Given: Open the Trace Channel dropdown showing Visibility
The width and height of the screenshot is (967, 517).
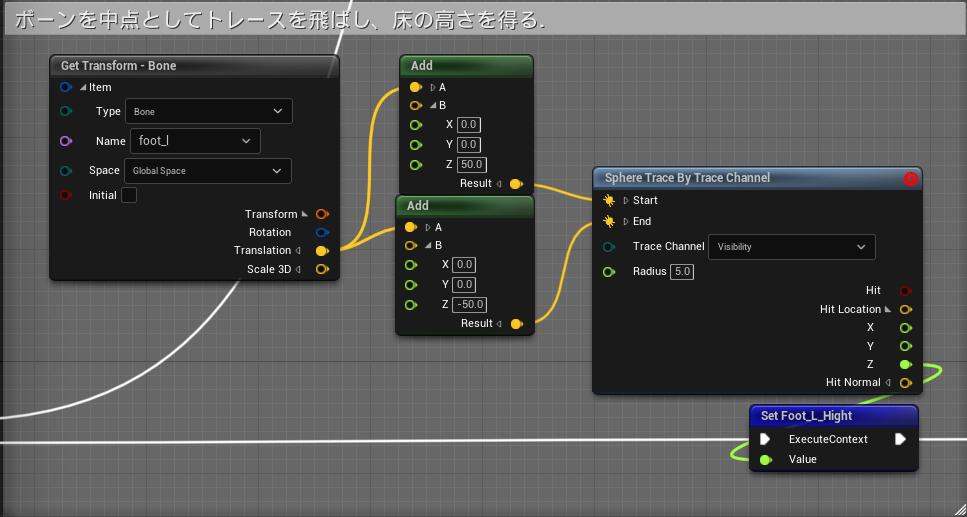Looking at the screenshot, I should pos(792,247).
